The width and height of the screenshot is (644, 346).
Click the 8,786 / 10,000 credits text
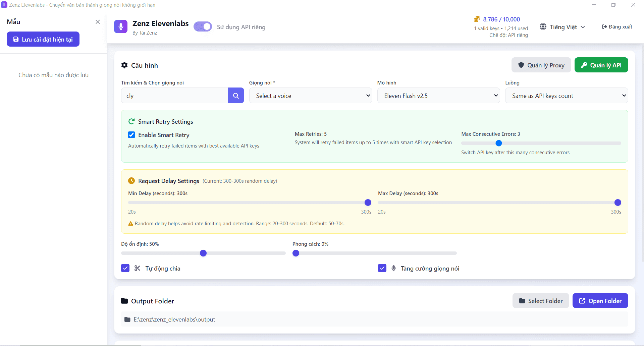(501, 19)
